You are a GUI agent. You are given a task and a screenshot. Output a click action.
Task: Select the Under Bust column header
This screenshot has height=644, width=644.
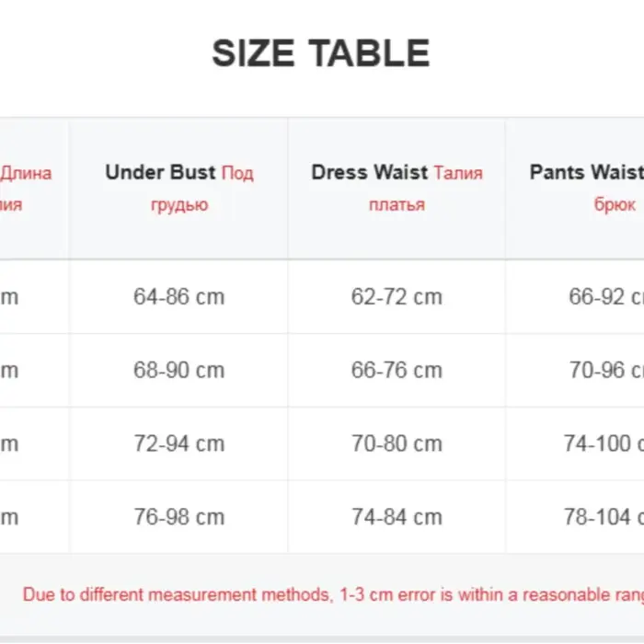coord(179,188)
